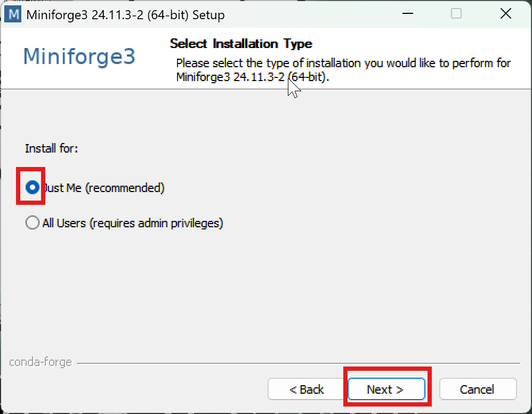Image resolution: width=532 pixels, height=414 pixels.
Task: Click the window title 'Miniforge3 24.11.3-2 (64-bit) Setup'
Action: [x=125, y=15]
